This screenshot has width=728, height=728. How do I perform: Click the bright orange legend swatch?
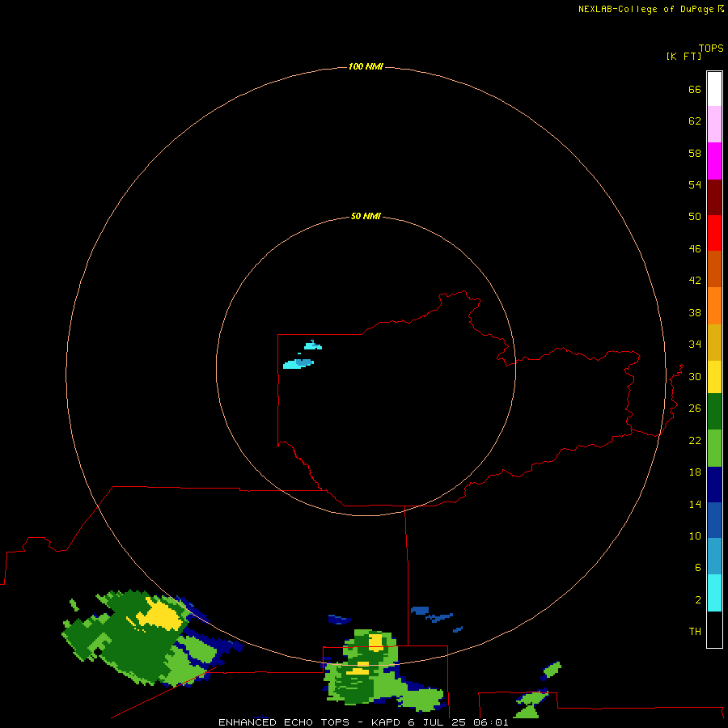(714, 306)
